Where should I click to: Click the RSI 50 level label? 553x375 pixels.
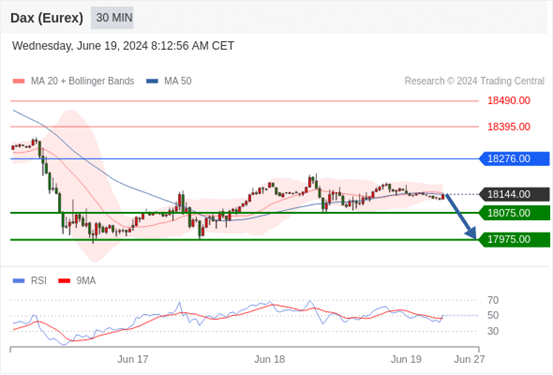click(x=493, y=315)
